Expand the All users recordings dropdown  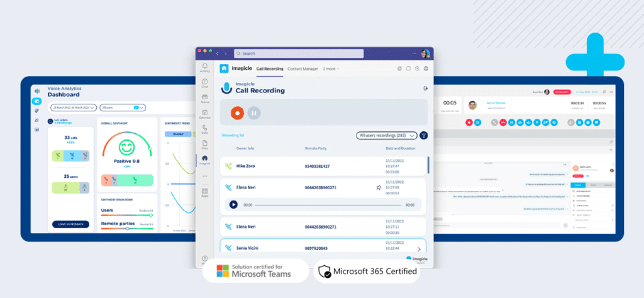pyautogui.click(x=385, y=135)
